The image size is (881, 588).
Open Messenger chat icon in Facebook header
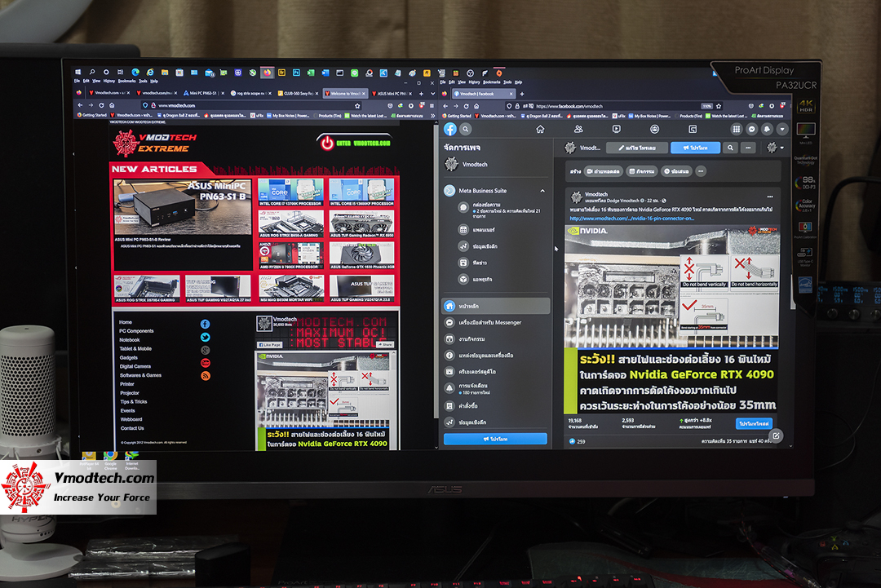(752, 129)
